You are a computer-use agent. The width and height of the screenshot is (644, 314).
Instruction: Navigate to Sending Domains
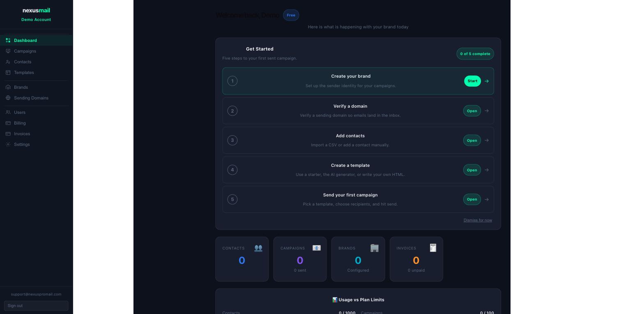pos(36,98)
